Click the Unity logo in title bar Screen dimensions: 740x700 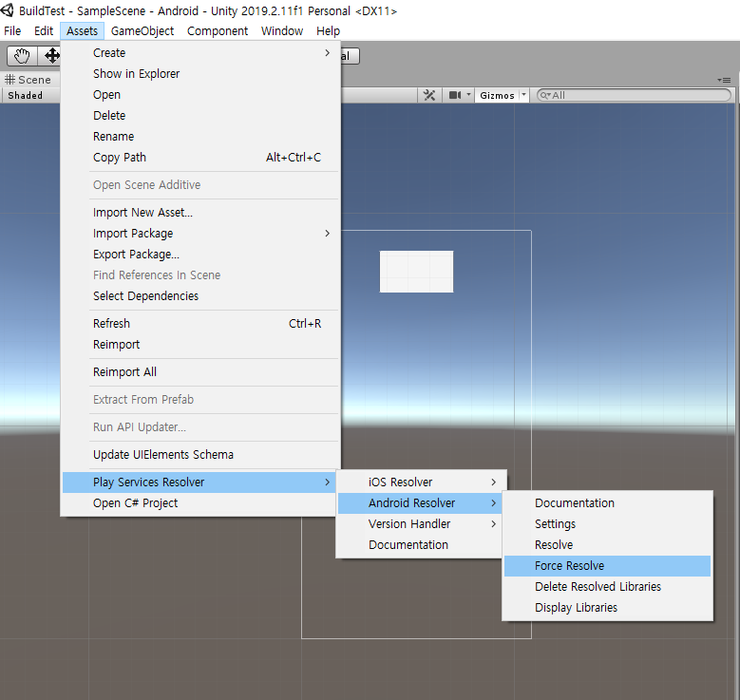pyautogui.click(x=8, y=9)
